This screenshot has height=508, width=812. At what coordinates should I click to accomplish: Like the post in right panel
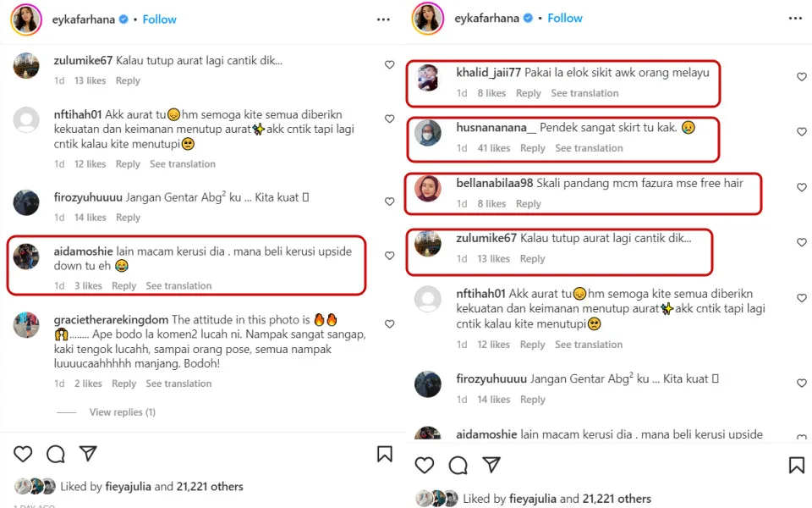(425, 465)
